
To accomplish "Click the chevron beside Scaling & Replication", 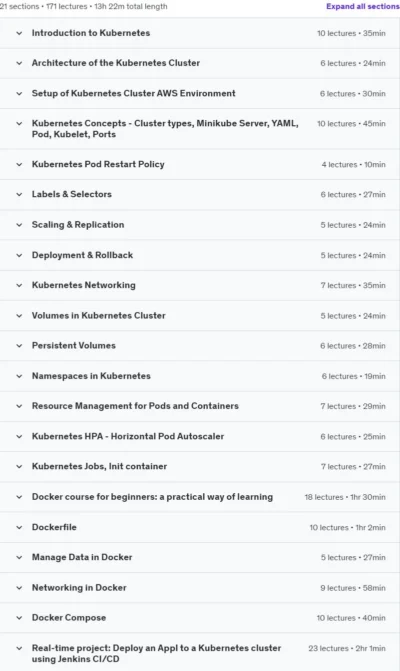I will click(x=19, y=225).
